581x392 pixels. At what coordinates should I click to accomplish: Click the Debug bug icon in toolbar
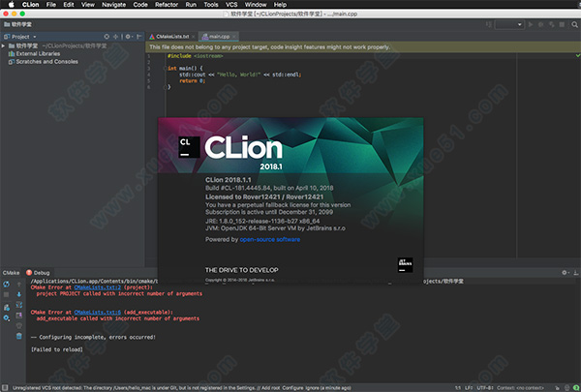541,24
